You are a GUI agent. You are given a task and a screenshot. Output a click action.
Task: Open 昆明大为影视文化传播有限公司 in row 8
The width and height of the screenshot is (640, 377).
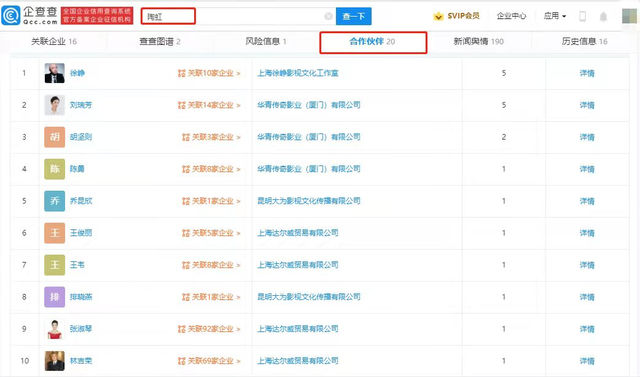coord(309,297)
